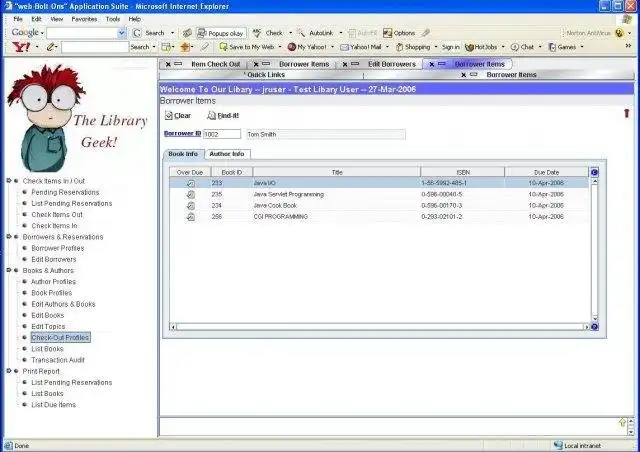The image size is (640, 452).
Task: Click the table horizontal scrollbar track
Action: 380,327
